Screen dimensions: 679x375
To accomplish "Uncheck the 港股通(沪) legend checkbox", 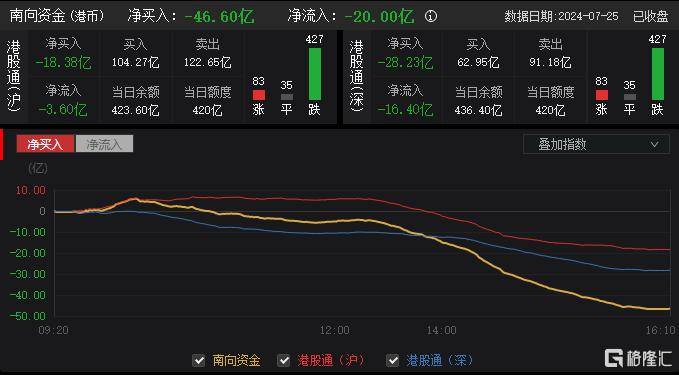I will click(x=284, y=360).
